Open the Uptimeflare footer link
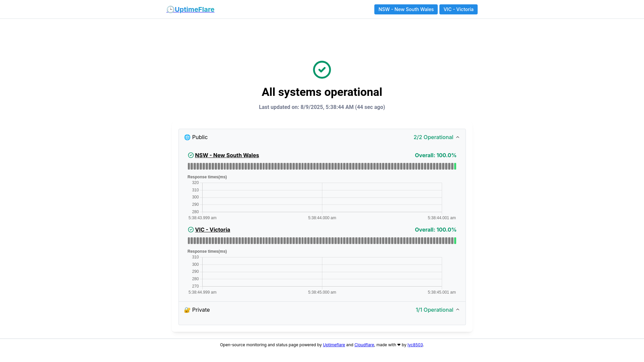Viewport: 644px width, 362px height. pos(334,345)
